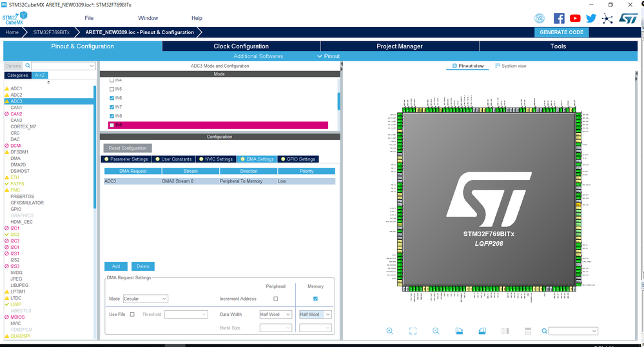Viewport: 644px width, 347px height.
Task: Open the File menu
Action: [x=89, y=18]
